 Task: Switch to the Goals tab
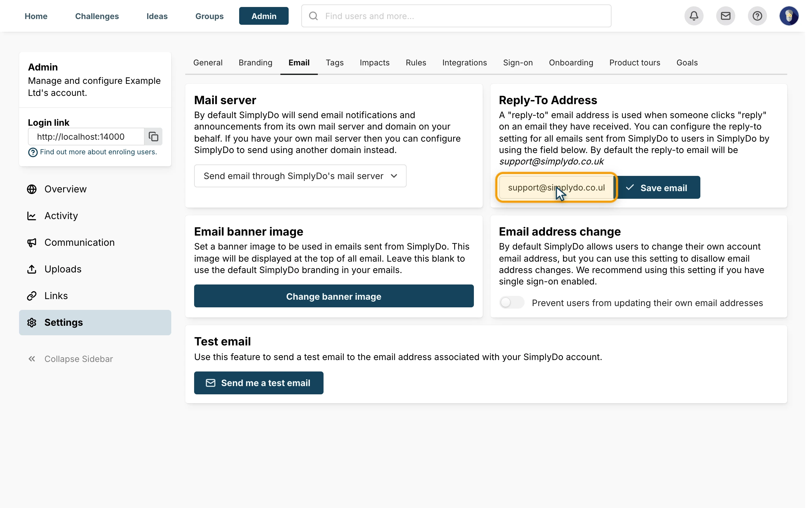coord(687,63)
